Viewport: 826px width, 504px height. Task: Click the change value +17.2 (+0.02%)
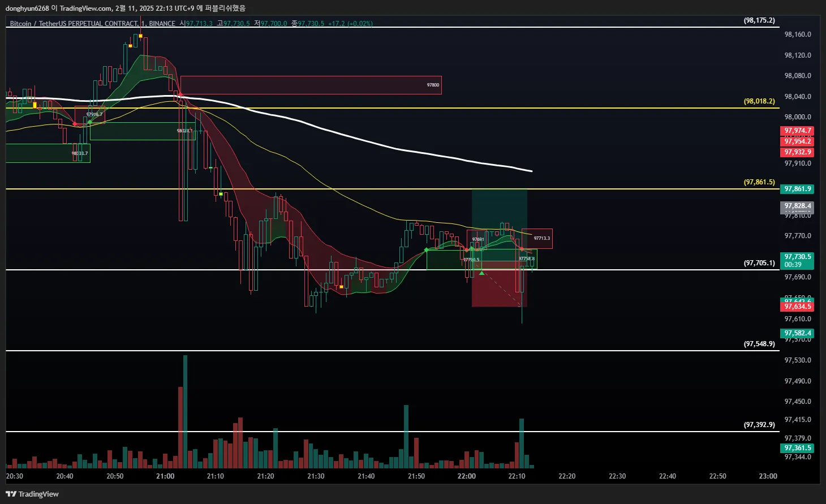click(x=350, y=24)
